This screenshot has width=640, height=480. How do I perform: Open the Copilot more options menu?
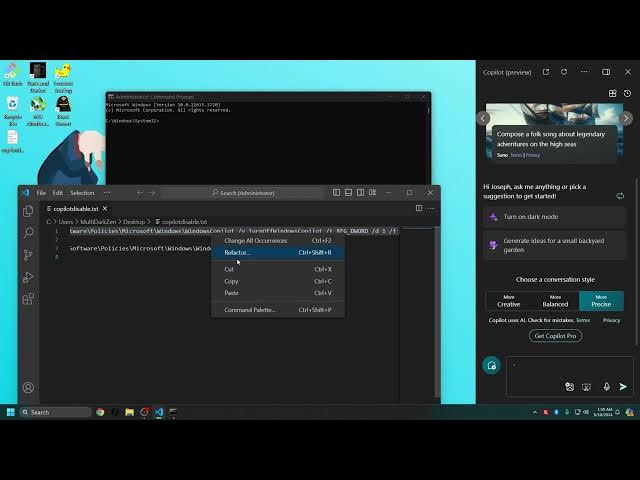coord(583,72)
